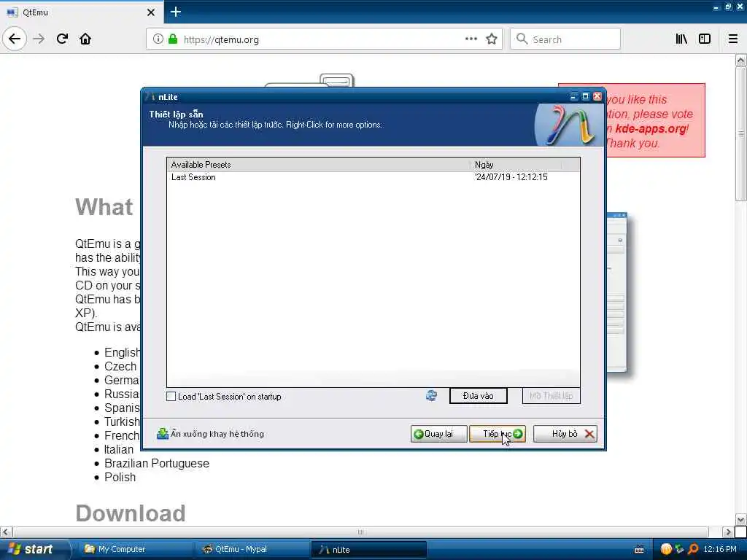747x560 pixels.
Task: Reload the qtemu.org page
Action: click(x=62, y=39)
